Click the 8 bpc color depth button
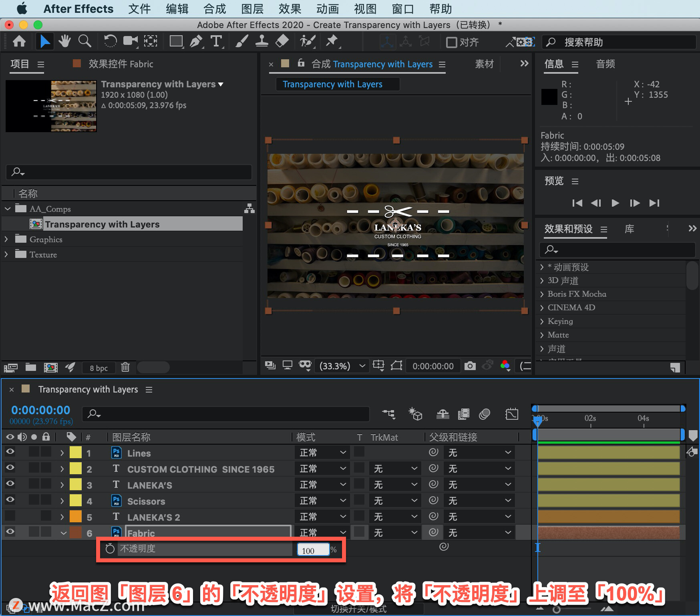 click(x=99, y=368)
